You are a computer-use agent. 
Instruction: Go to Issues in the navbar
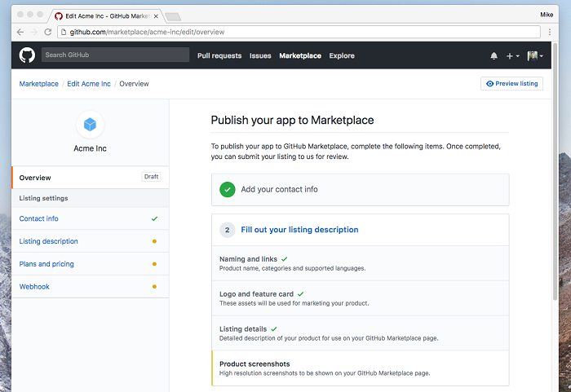260,55
